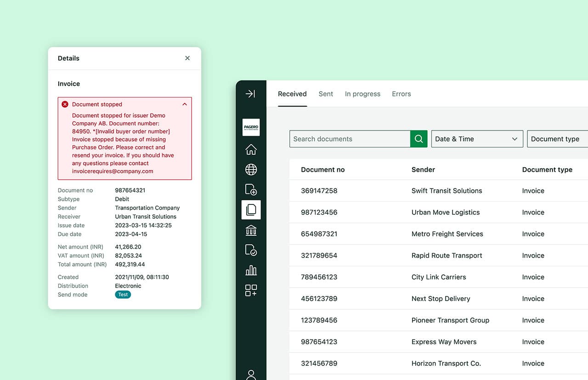
Task: Click sender Pioneer Transport Group
Action: coord(450,320)
